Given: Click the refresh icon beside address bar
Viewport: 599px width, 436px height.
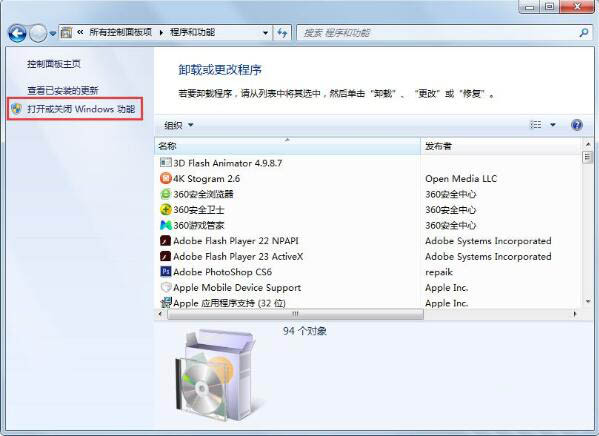Looking at the screenshot, I should 282,33.
